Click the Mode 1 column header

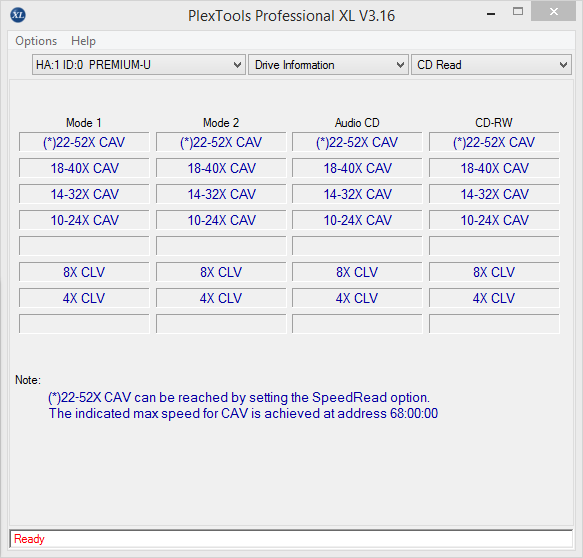[x=84, y=123]
